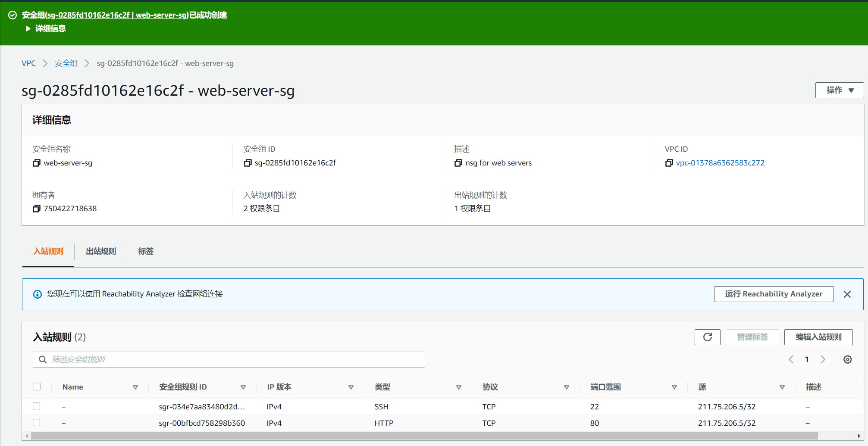Switch to 标签 tab

click(x=146, y=251)
